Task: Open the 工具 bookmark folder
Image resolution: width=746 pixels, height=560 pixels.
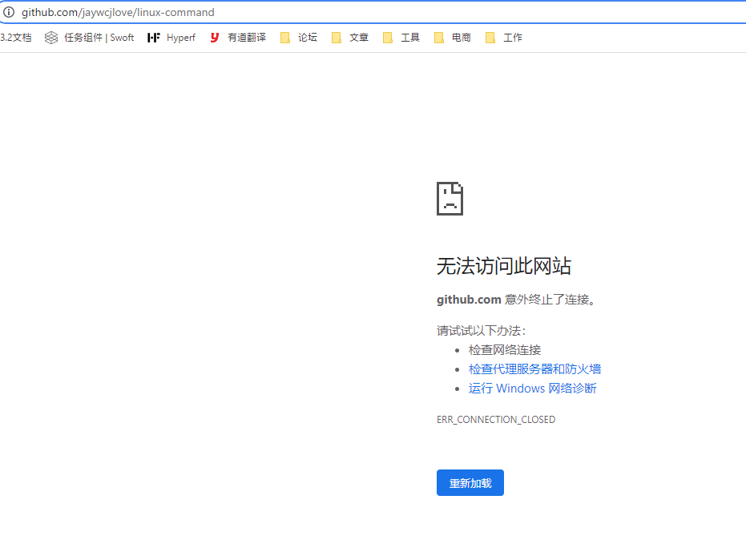Action: point(401,38)
